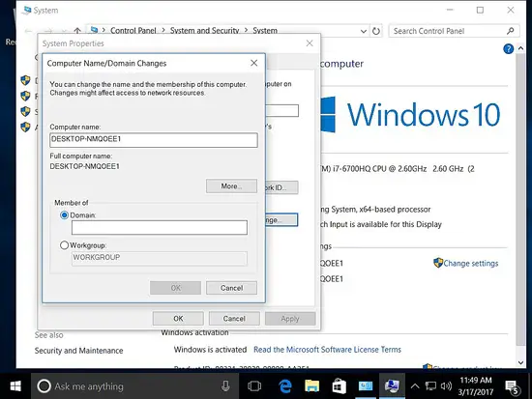Click the volume speaker tray icon
Image resolution: width=532 pixels, height=399 pixels.
[x=446, y=386]
